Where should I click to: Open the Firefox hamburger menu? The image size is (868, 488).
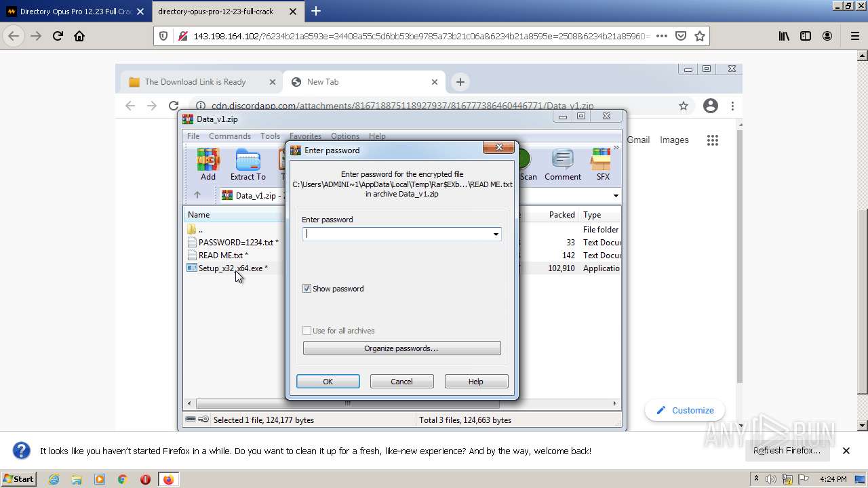[854, 36]
